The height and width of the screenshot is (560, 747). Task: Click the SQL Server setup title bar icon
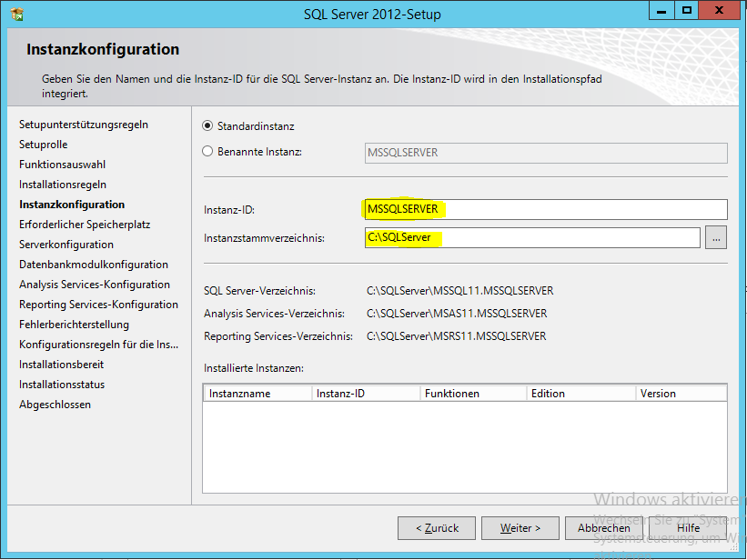click(17, 15)
